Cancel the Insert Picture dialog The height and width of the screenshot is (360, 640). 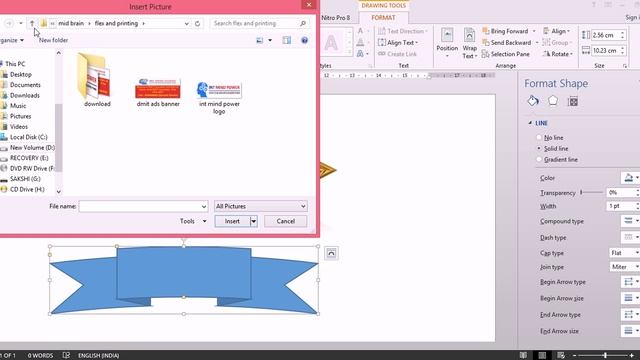[x=285, y=221]
